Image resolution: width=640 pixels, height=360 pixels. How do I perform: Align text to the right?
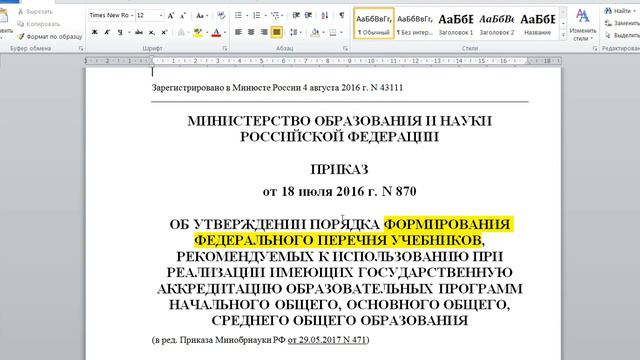pyautogui.click(x=264, y=32)
